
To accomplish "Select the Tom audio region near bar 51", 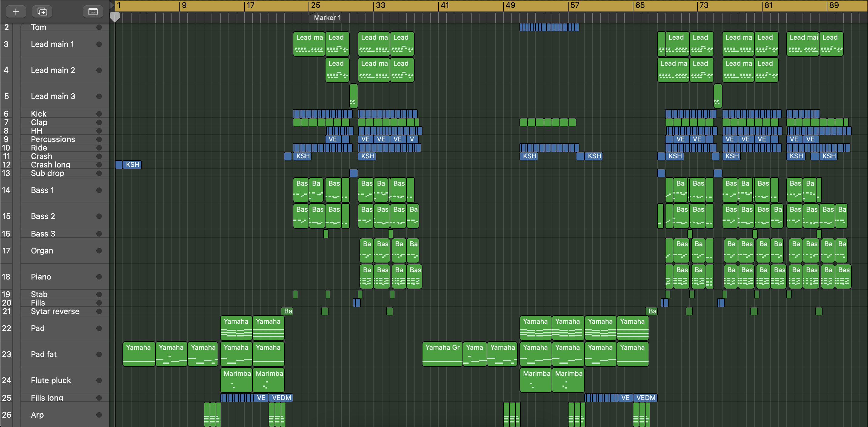I will click(549, 27).
